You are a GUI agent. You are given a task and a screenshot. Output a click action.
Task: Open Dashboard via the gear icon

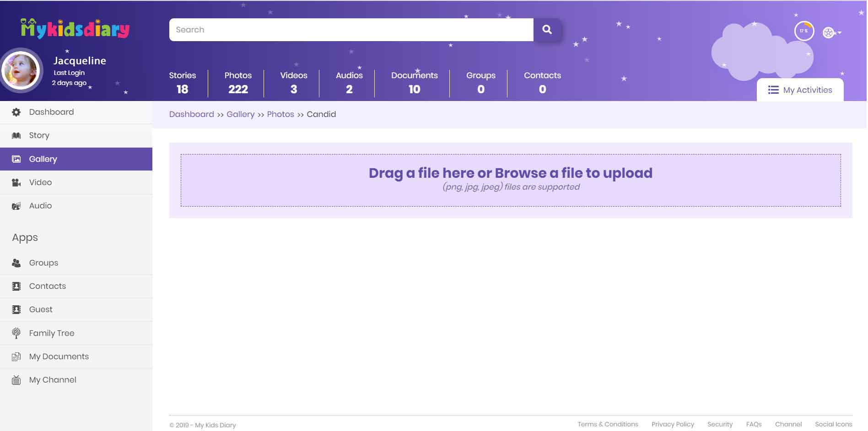coord(16,112)
